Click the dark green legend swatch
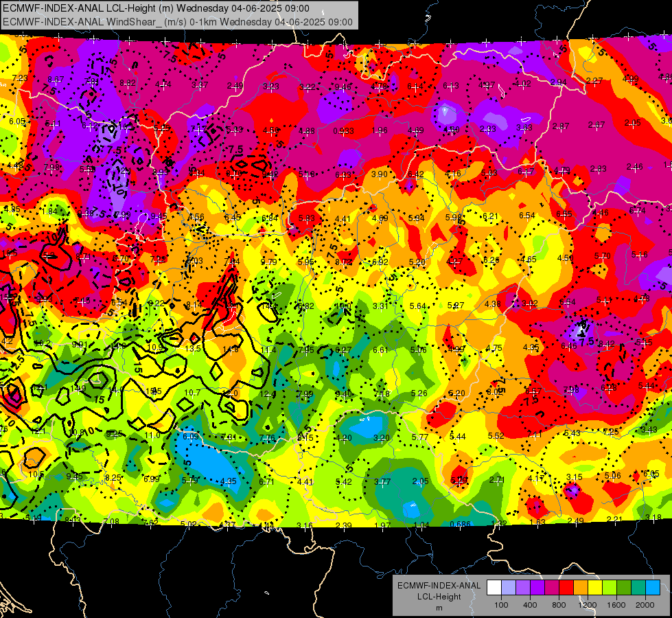Viewport: 672px width, 618px height. [624, 588]
